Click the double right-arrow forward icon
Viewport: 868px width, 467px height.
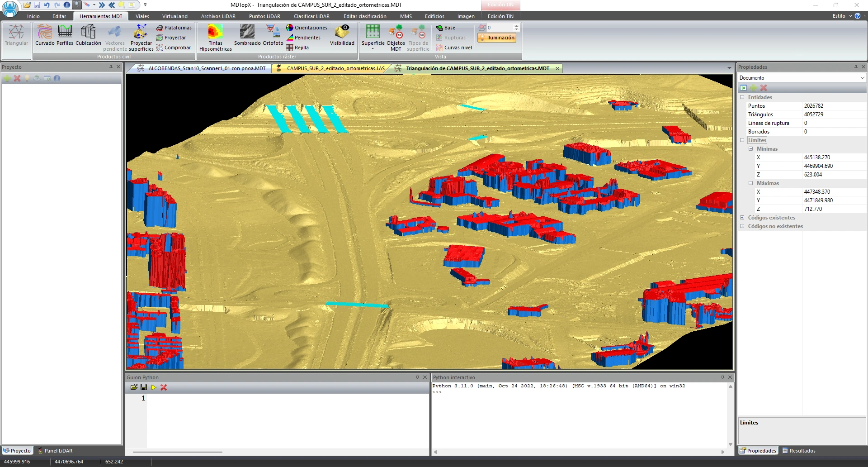(102, 5)
